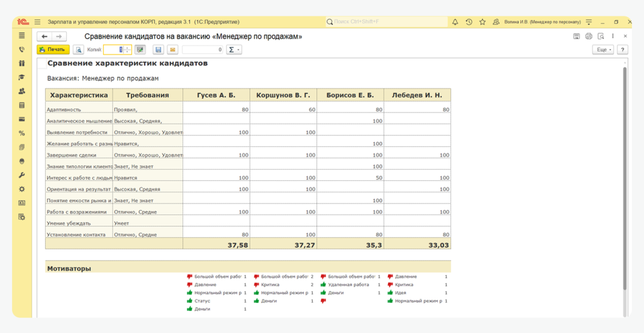Open the sections menu atop left sidebar
The image size is (644, 333).
(22, 36)
